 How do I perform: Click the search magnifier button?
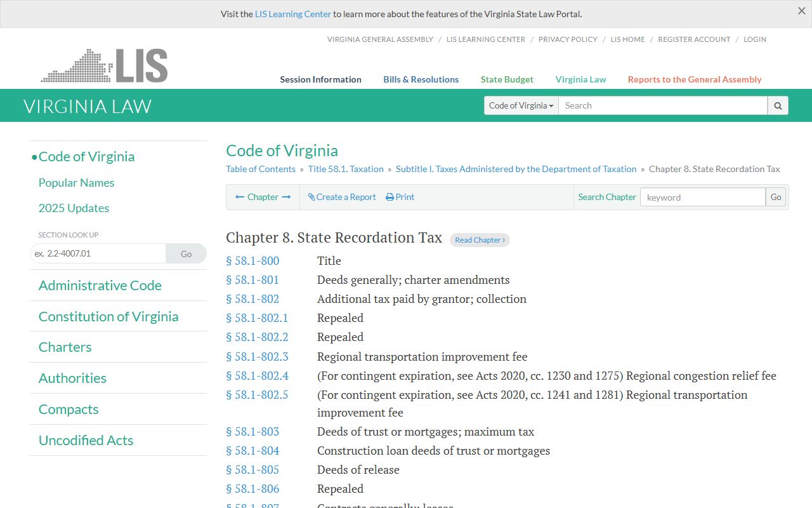pyautogui.click(x=778, y=105)
